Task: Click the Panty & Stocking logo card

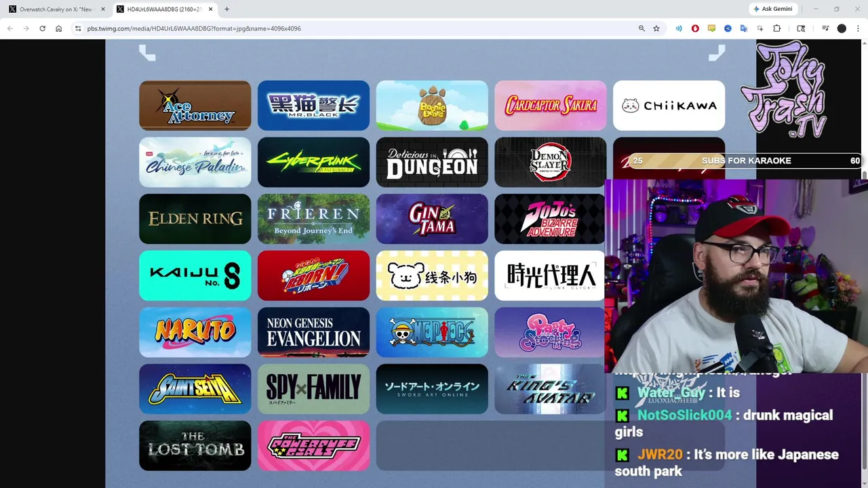Action: pos(549,332)
